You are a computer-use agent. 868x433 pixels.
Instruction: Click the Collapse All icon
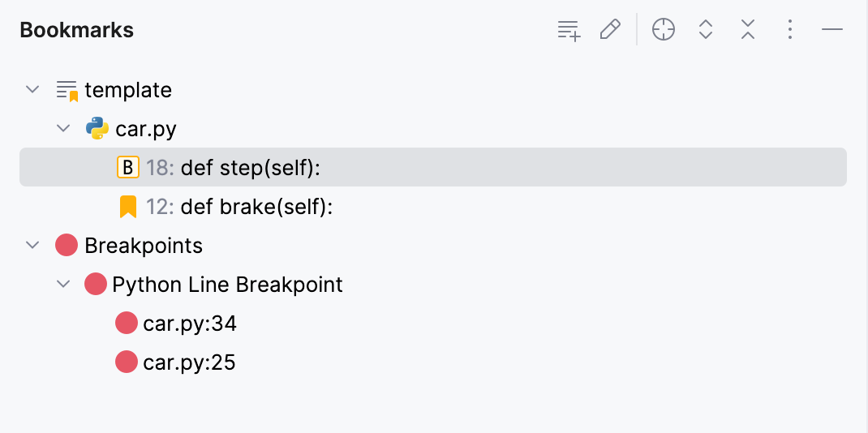(748, 31)
